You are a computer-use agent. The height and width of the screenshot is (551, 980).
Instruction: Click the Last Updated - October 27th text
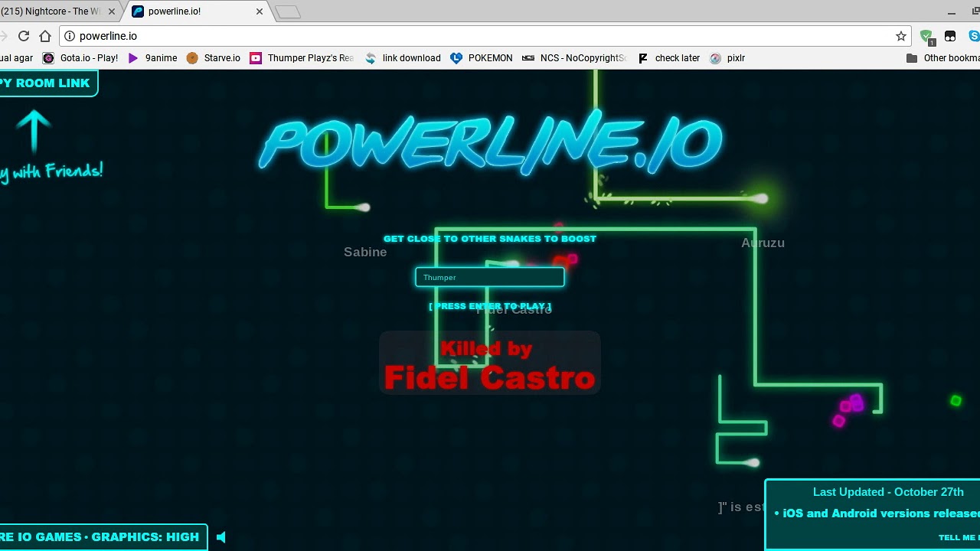pyautogui.click(x=888, y=492)
